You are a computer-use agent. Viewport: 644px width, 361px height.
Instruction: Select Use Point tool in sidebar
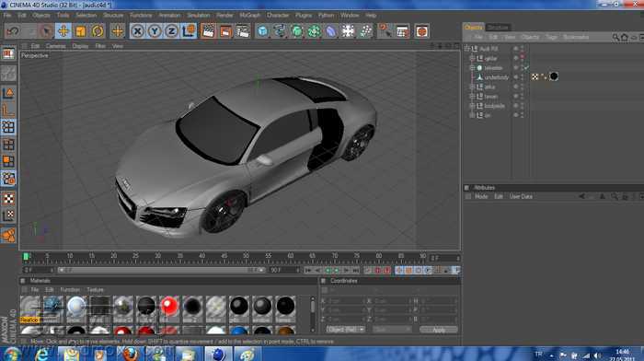[8, 127]
